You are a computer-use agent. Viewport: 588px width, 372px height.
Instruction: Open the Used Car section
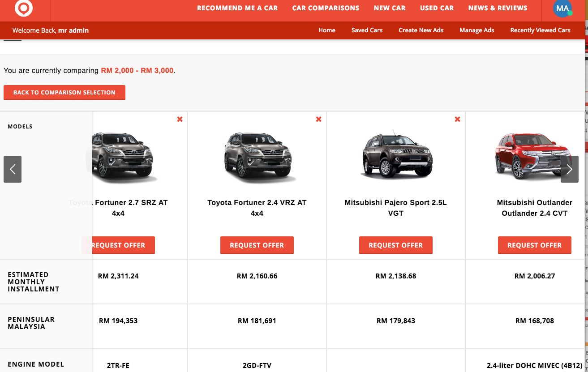click(x=437, y=8)
